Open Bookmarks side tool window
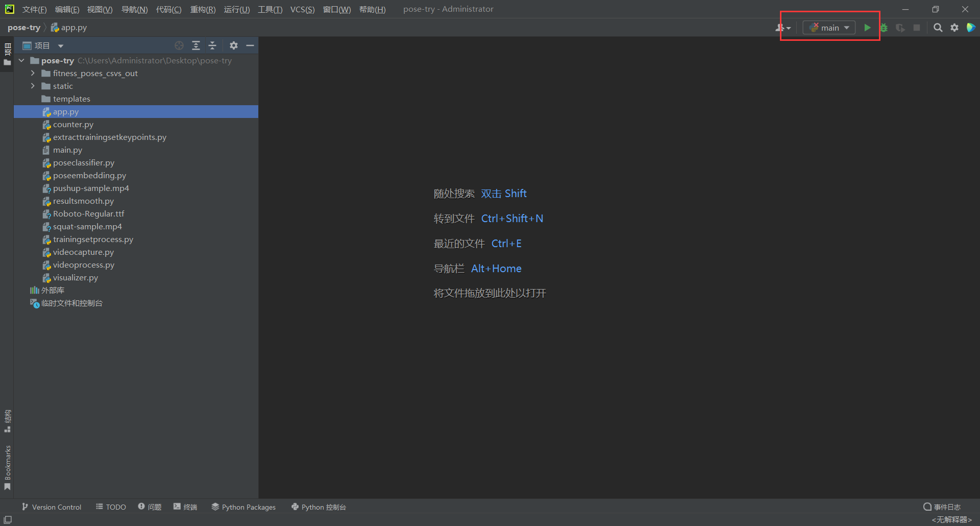The height and width of the screenshot is (526, 980). pos(7,467)
